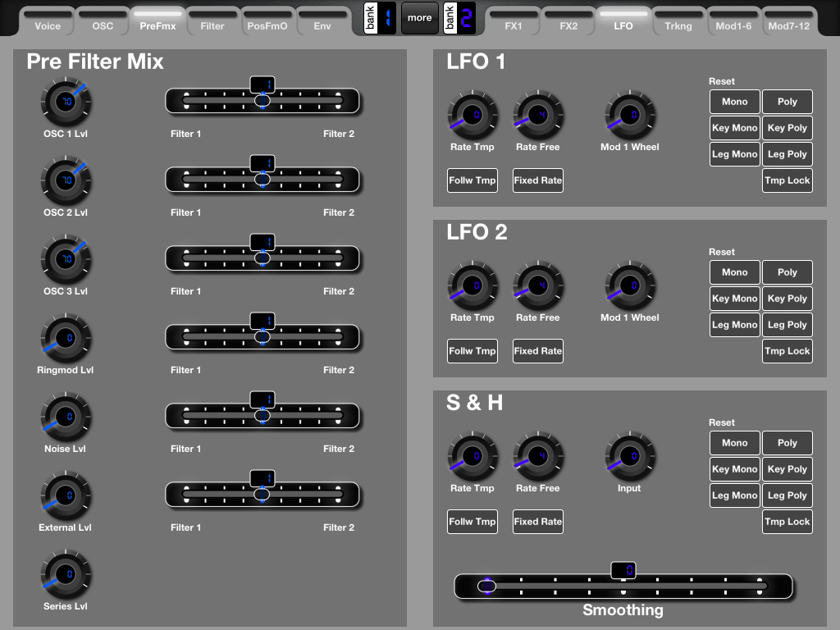Click the Noise Lvl knob
840x630 pixels.
click(x=66, y=417)
